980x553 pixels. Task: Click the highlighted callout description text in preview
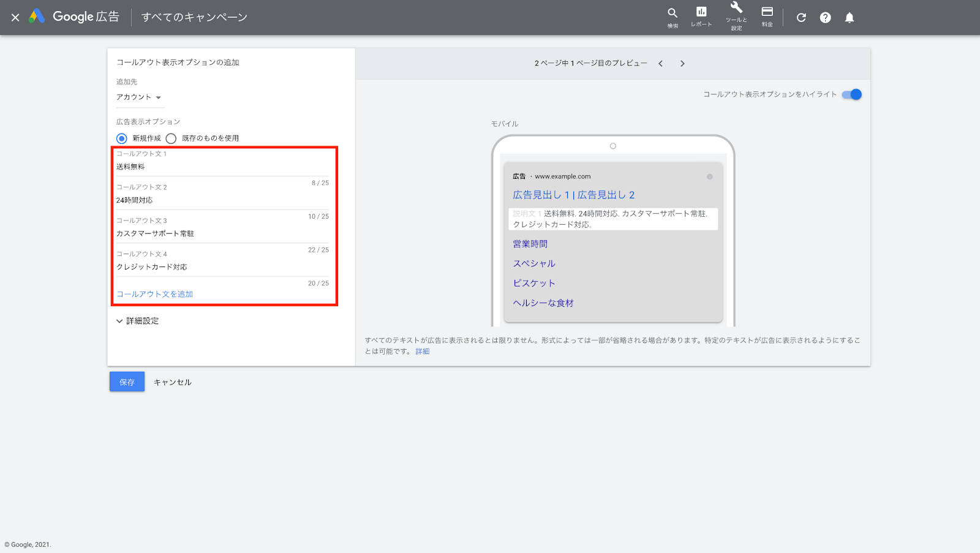[x=613, y=219]
